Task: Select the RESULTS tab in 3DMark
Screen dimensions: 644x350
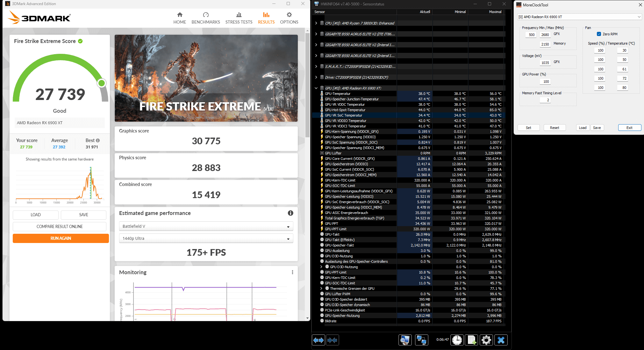Action: coord(266,18)
